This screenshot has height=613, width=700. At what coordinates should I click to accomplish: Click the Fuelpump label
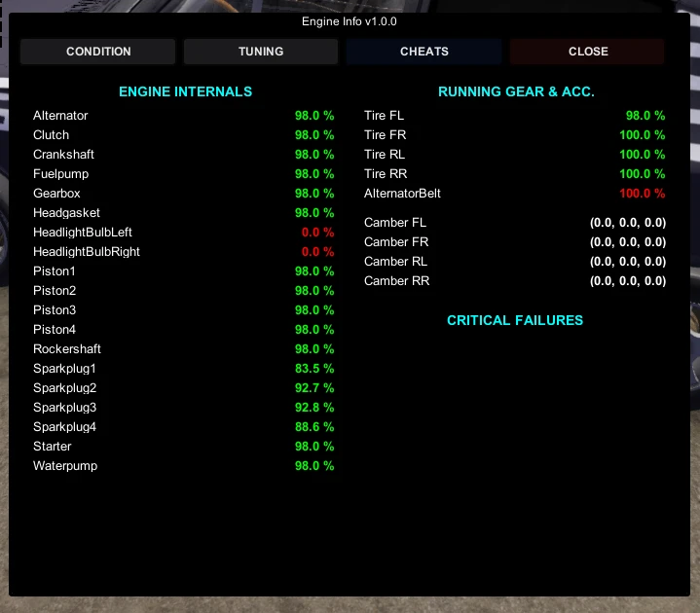tap(60, 174)
